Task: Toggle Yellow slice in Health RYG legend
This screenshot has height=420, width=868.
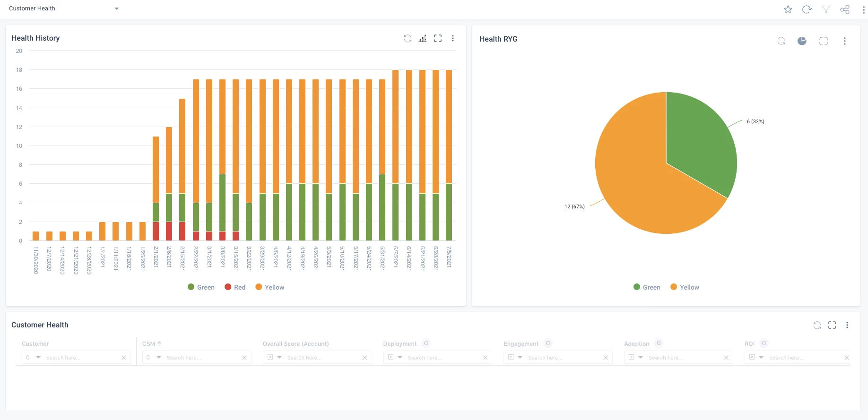Action: [x=685, y=287]
